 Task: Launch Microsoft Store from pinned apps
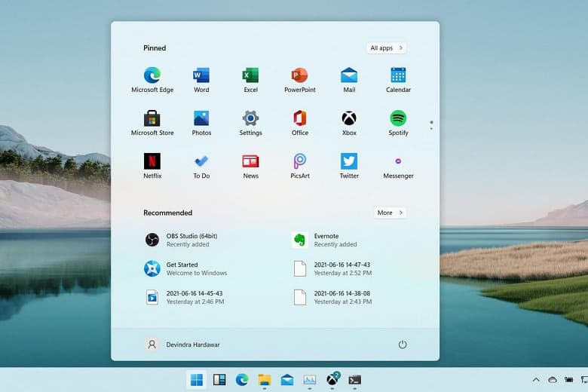point(152,123)
